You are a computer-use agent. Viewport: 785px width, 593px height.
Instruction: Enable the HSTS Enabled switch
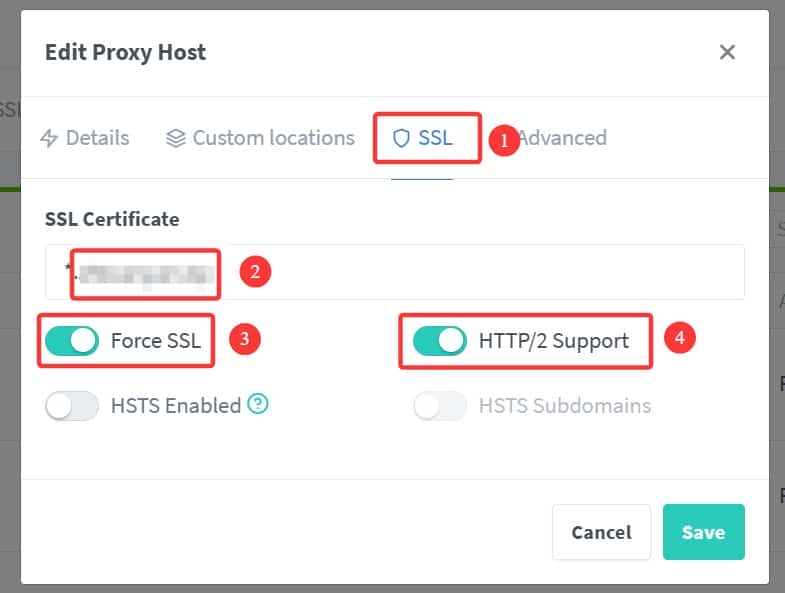pos(72,406)
